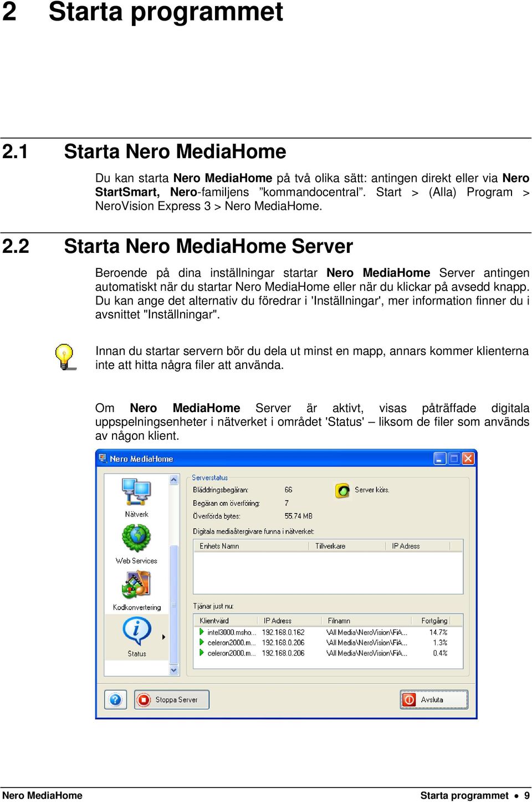Click the arrow next to Status
The width and height of the screenshot is (532, 802).
(x=163, y=637)
